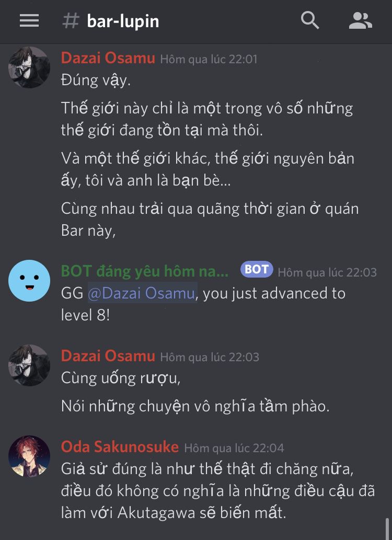Open the blue smiley bot avatar

[29, 281]
